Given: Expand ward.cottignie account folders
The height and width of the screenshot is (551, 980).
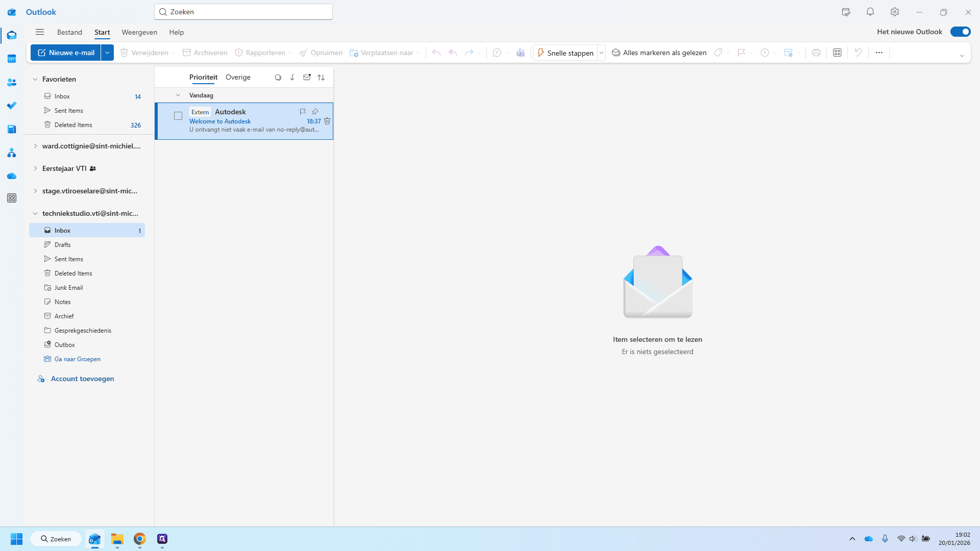Looking at the screenshot, I should pos(35,146).
